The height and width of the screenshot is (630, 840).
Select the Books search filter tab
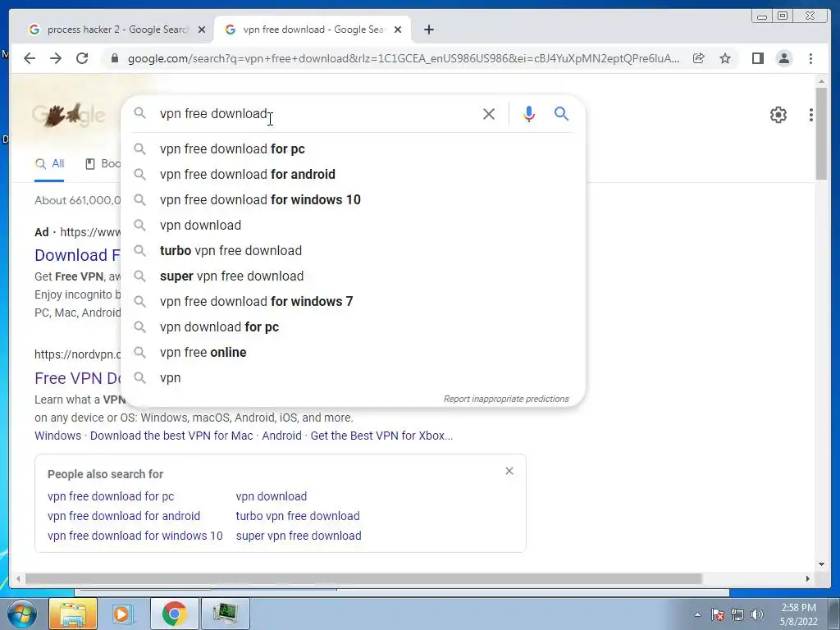104,164
